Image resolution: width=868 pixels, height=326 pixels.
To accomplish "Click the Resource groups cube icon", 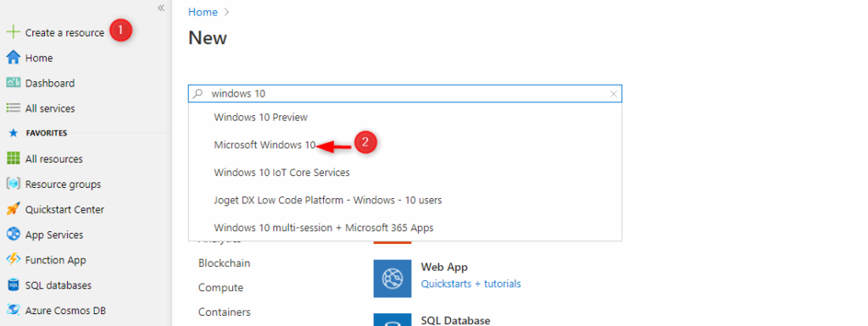I will (x=13, y=184).
